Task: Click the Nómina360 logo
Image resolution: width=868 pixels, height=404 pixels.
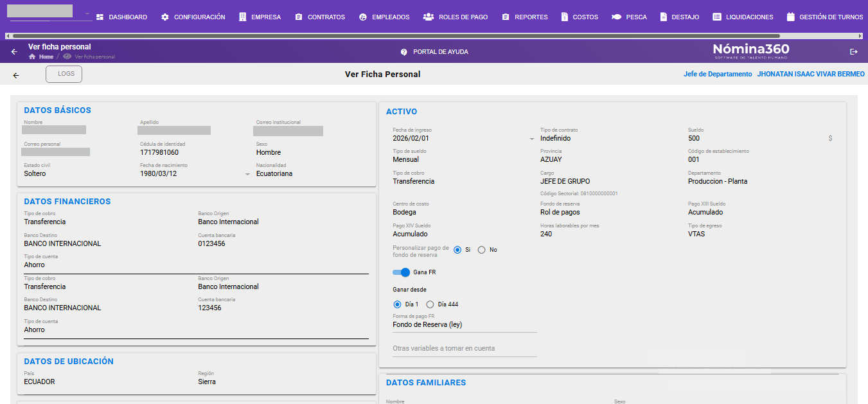Action: [751, 51]
